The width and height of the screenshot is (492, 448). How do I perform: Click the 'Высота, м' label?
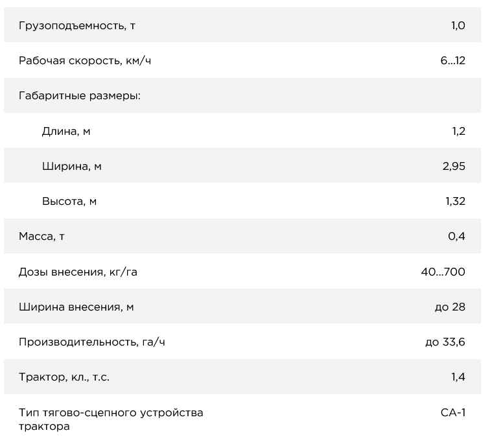(69, 201)
